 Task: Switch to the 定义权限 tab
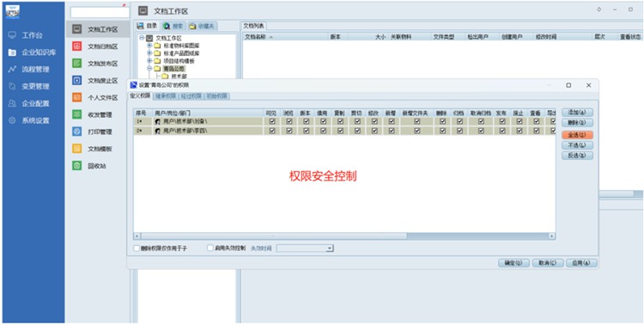pyautogui.click(x=140, y=95)
